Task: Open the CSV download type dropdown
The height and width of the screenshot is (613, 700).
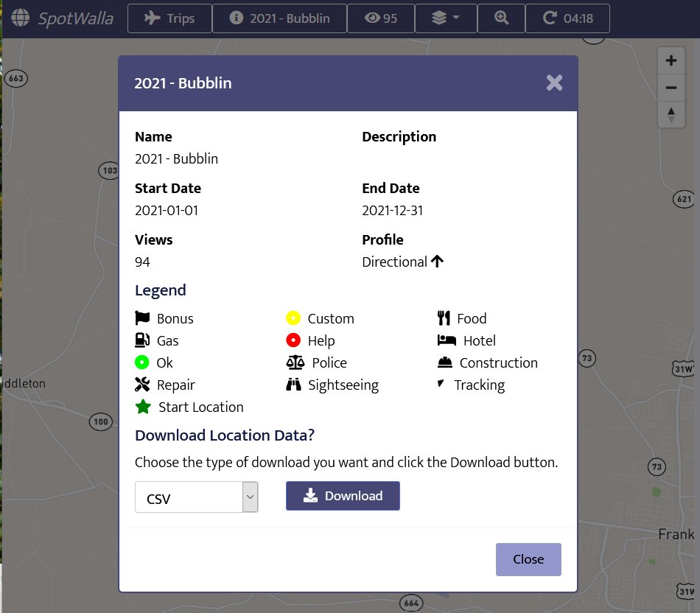Action: (189, 498)
